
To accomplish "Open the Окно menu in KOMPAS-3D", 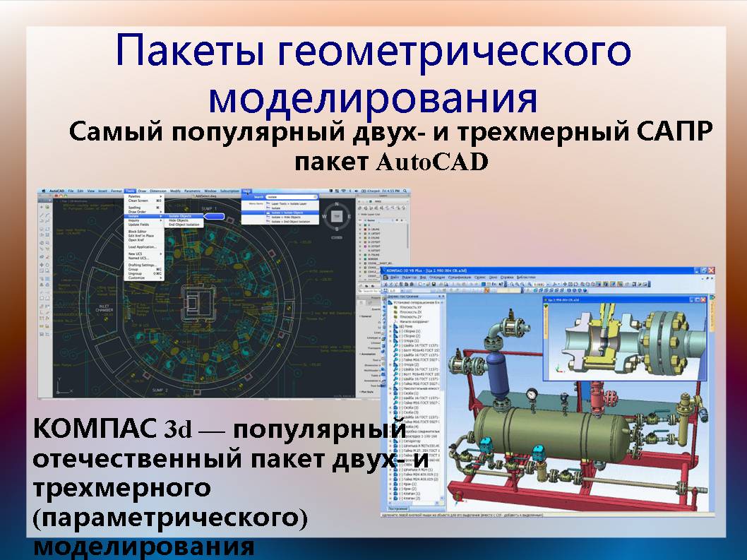I will [x=494, y=278].
